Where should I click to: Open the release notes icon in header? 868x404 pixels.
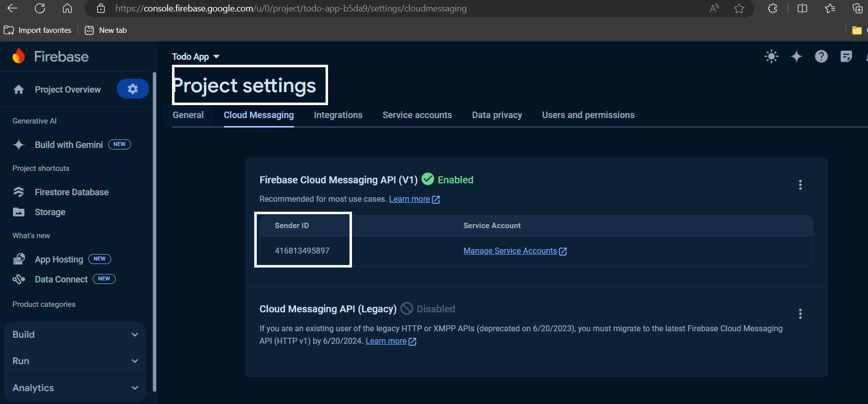[846, 56]
